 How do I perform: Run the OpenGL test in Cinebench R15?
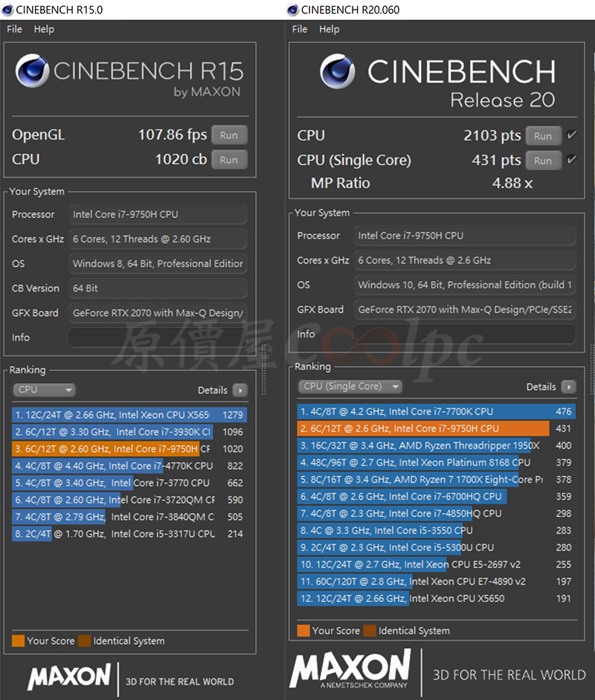[229, 135]
